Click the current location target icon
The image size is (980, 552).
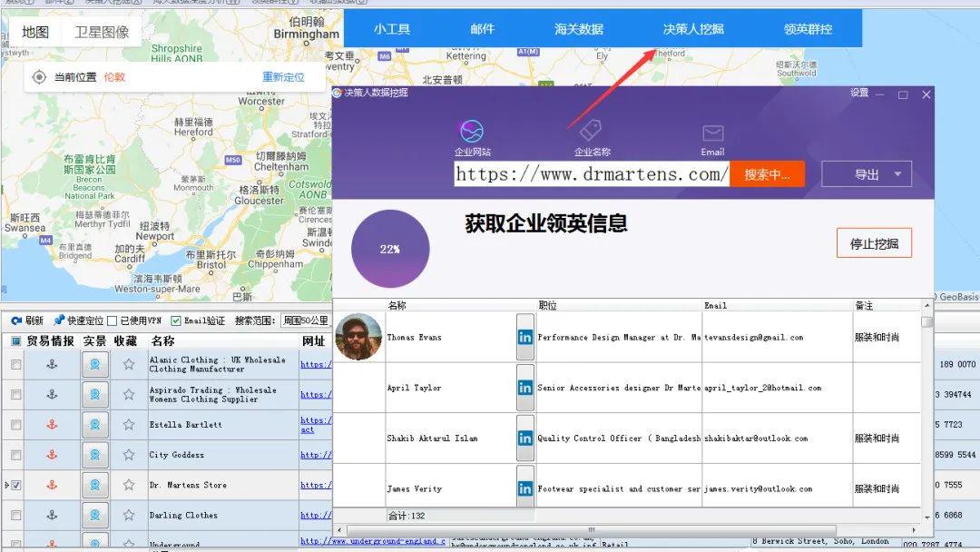point(39,77)
